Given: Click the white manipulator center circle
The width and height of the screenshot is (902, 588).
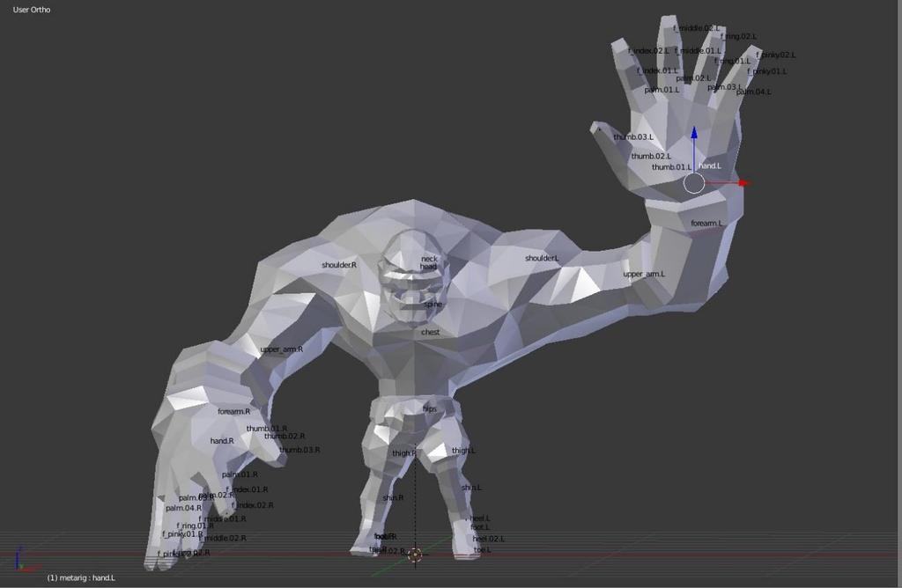Looking at the screenshot, I should [694, 184].
